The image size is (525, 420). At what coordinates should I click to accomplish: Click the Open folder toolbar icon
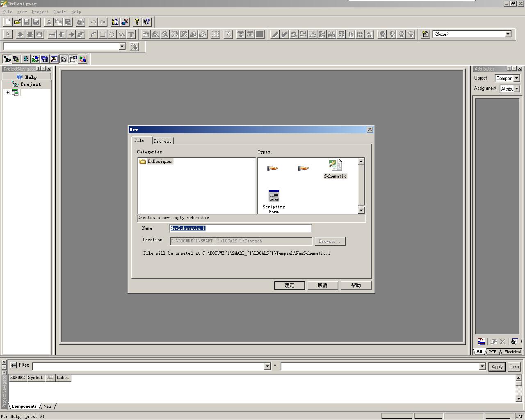17,22
